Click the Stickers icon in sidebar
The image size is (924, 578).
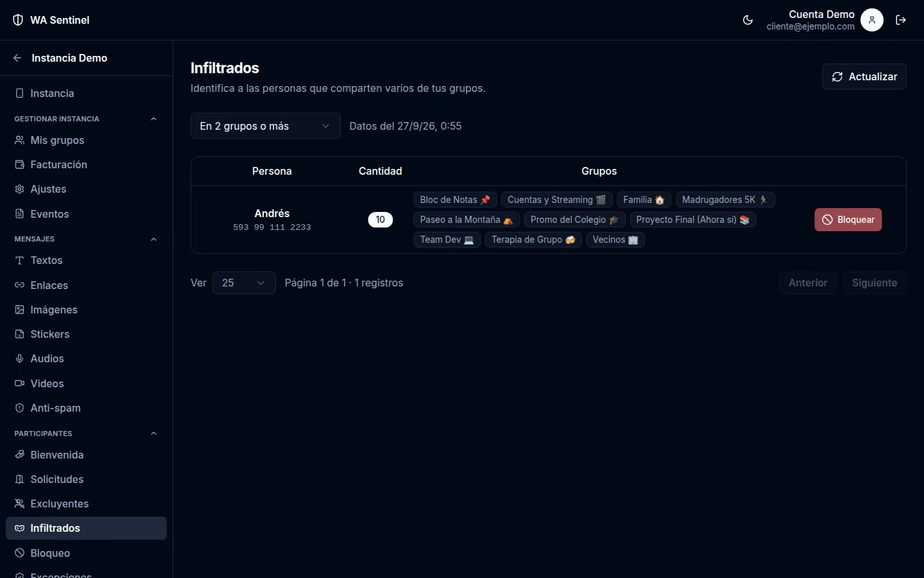tap(19, 334)
